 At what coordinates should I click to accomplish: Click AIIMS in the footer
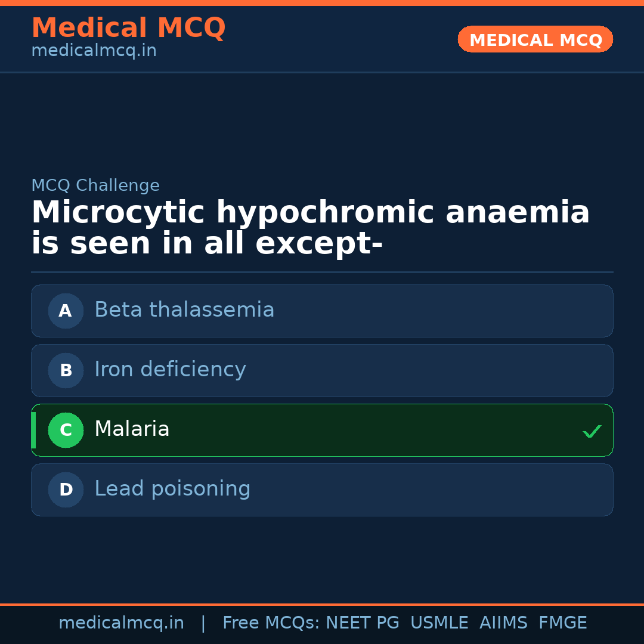tap(503, 623)
